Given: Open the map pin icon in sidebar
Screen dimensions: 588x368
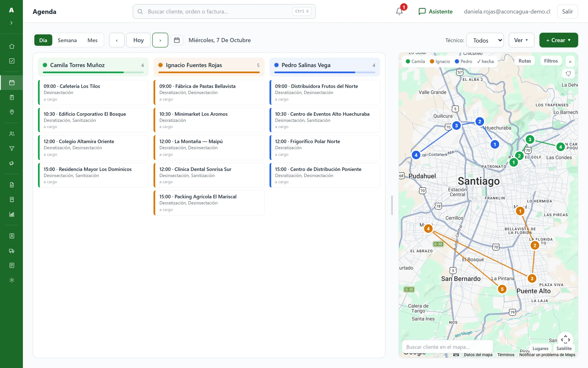Looking at the screenshot, I should click(12, 112).
